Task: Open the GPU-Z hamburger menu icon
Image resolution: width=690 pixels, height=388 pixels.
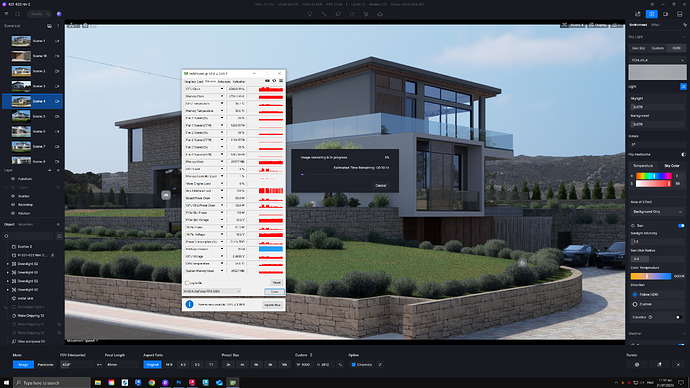Action: point(281,81)
